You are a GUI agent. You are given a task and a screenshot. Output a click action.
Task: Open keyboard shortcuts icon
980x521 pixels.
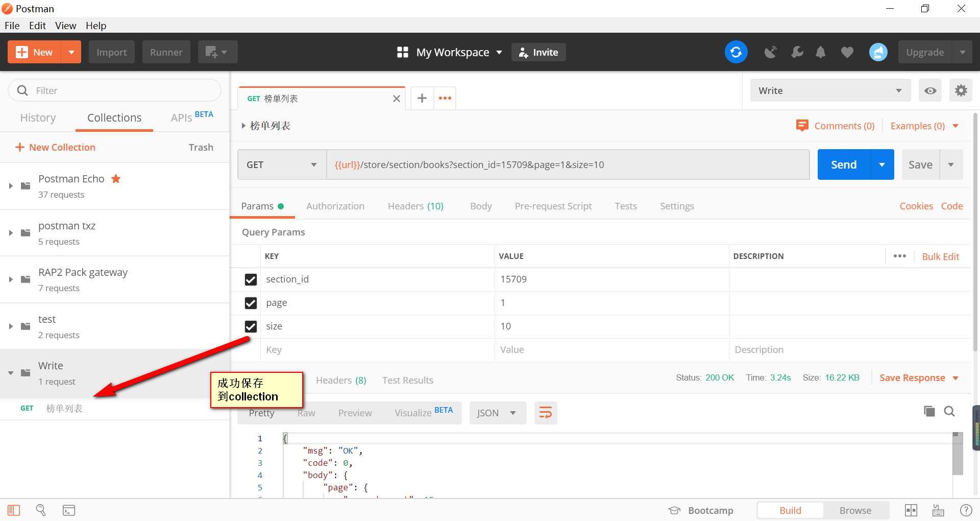tap(938, 510)
